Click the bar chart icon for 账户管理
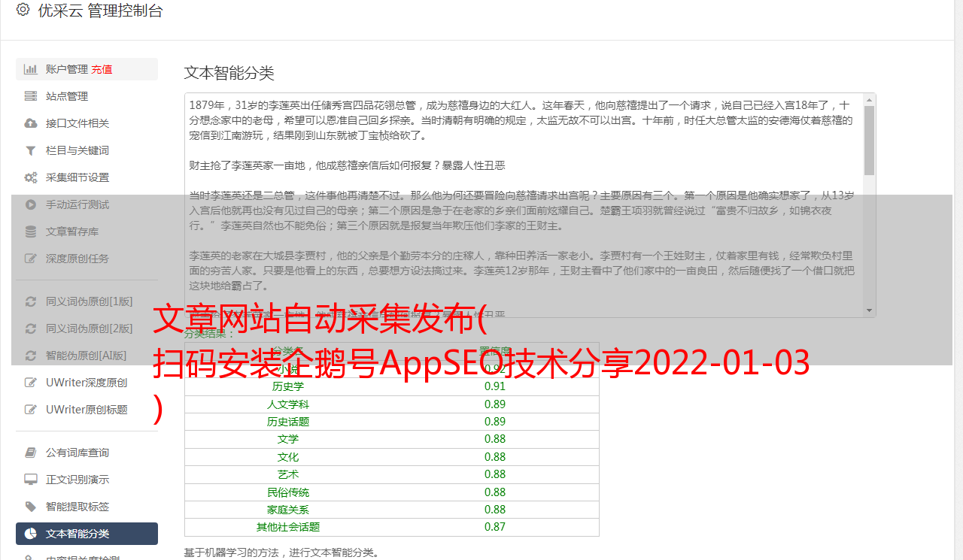 point(31,69)
